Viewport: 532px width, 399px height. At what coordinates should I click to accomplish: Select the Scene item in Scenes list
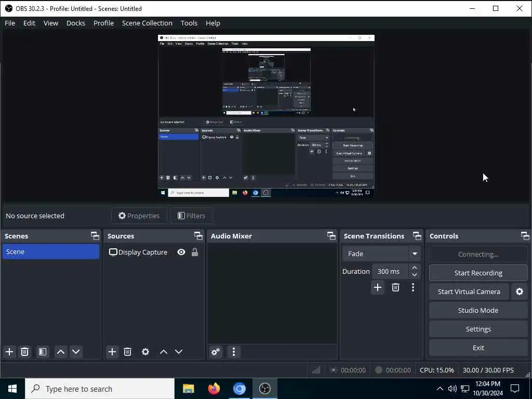pos(51,252)
